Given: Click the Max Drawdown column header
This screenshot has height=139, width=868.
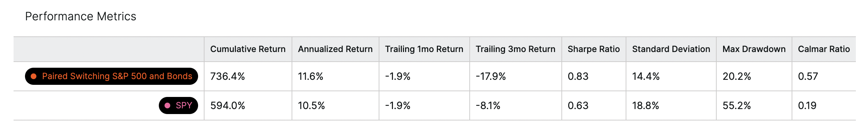Looking at the screenshot, I should coord(754,49).
